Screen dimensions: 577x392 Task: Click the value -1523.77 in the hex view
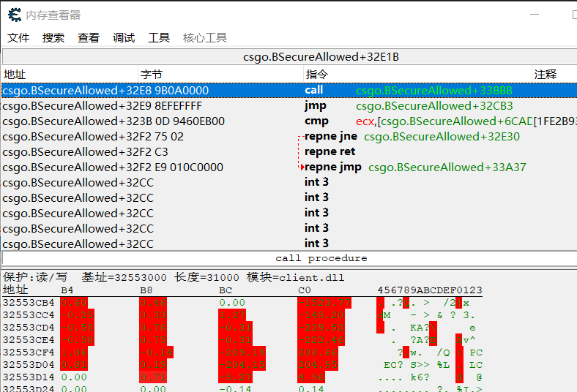[324, 303]
